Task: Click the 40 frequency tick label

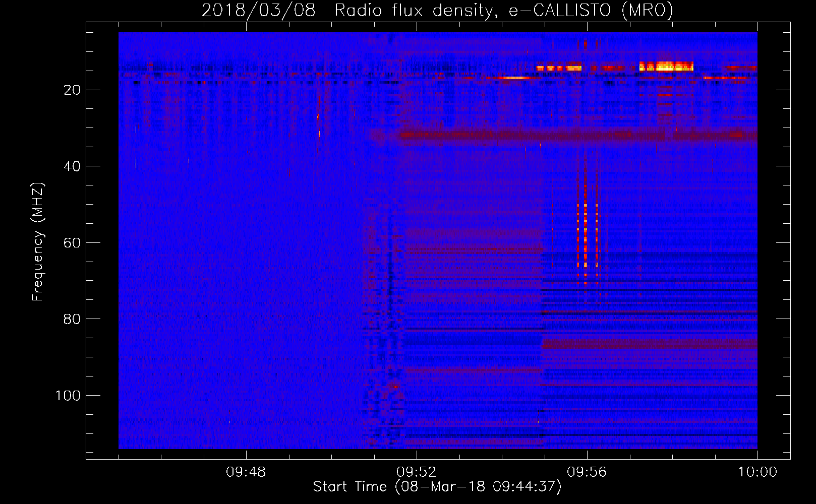Action: pyautogui.click(x=72, y=166)
